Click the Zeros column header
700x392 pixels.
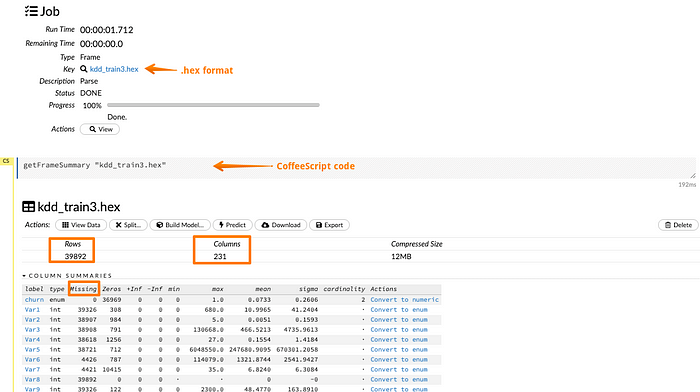(x=112, y=289)
